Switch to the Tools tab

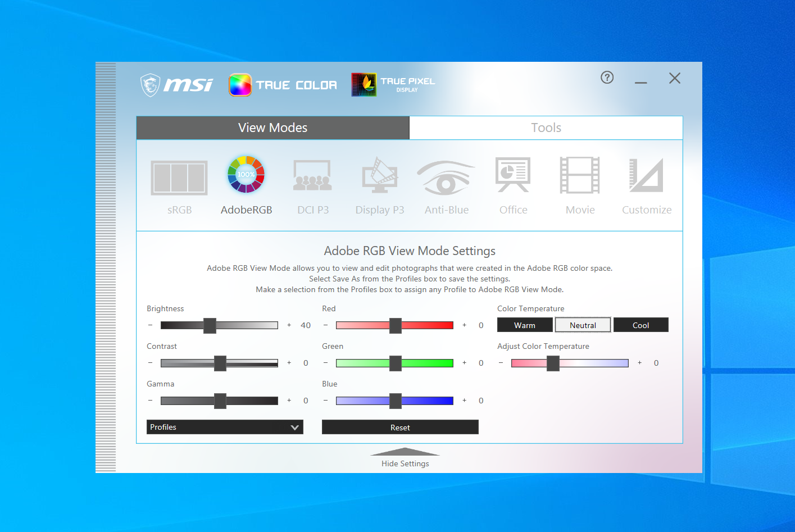point(546,128)
